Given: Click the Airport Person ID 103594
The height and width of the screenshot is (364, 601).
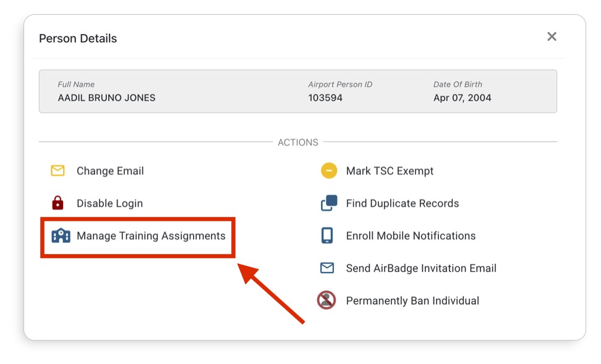Looking at the screenshot, I should pos(325,98).
